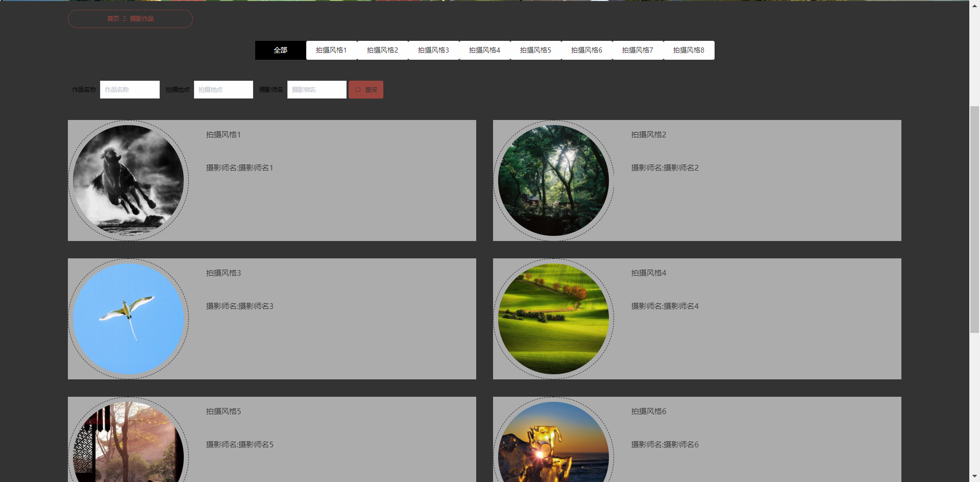Click the card title 拍摄风格6
980x482 pixels.
[648, 412]
